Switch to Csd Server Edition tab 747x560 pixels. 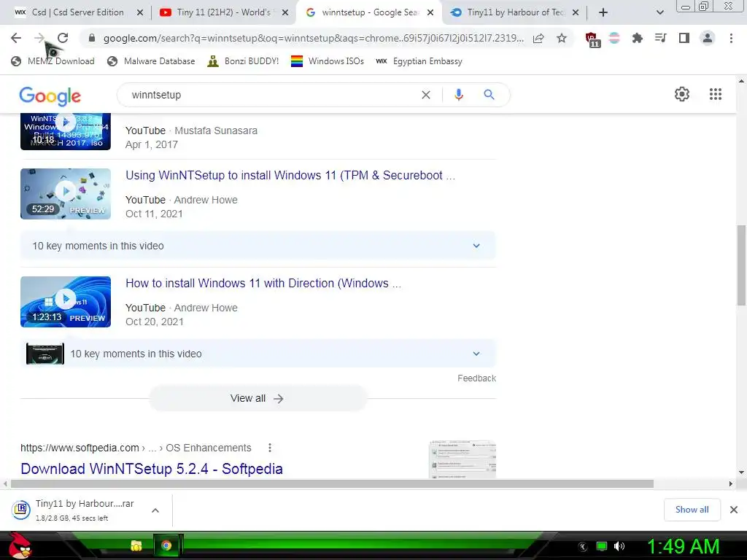pos(76,12)
